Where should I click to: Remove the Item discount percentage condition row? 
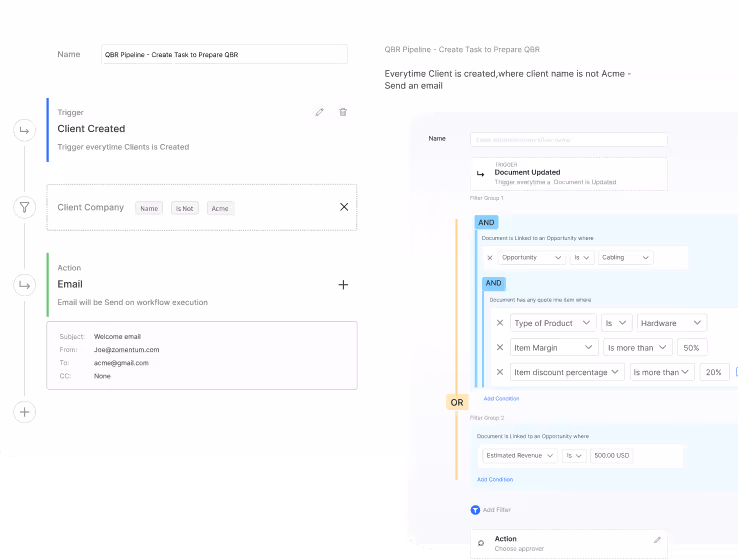pos(500,372)
